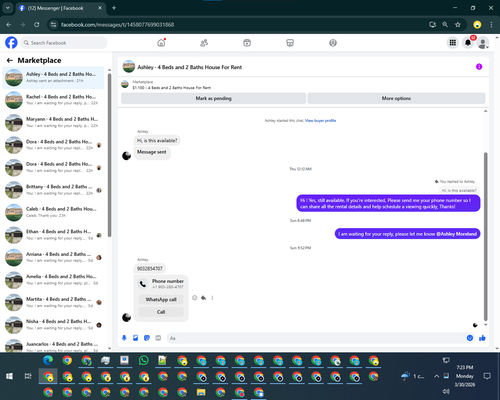Open the Notifications bell
The height and width of the screenshot is (400, 500).
pyautogui.click(x=468, y=43)
